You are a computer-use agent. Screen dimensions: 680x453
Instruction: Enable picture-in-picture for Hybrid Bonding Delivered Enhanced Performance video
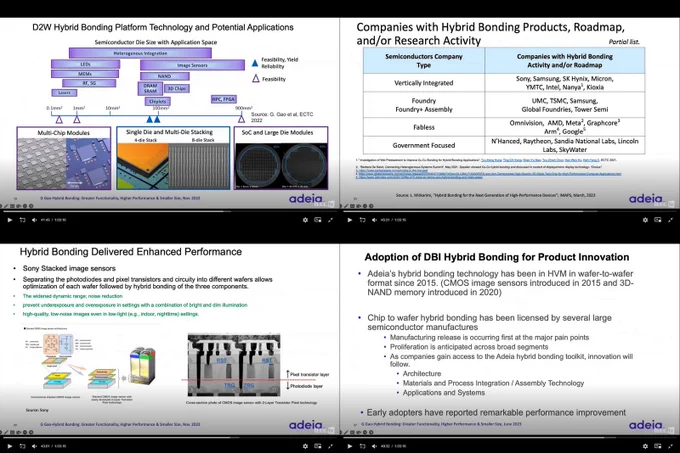pos(318,446)
